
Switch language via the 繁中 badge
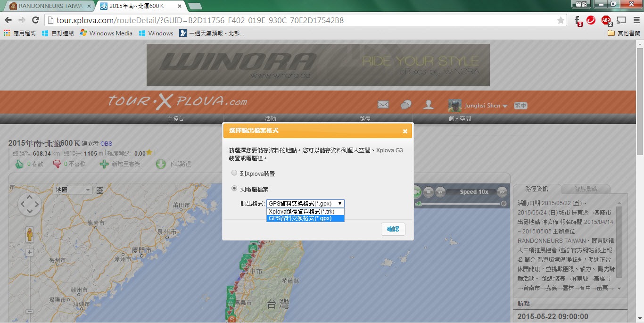click(520, 106)
